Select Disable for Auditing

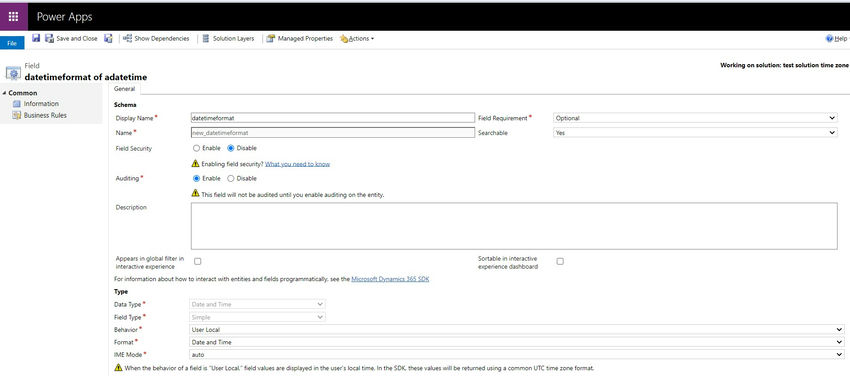coord(230,178)
